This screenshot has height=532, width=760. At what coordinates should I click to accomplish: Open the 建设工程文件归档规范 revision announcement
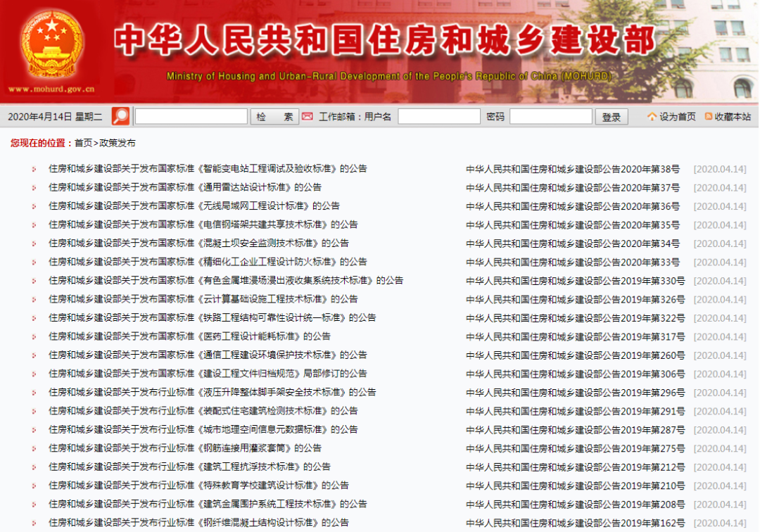coord(208,374)
